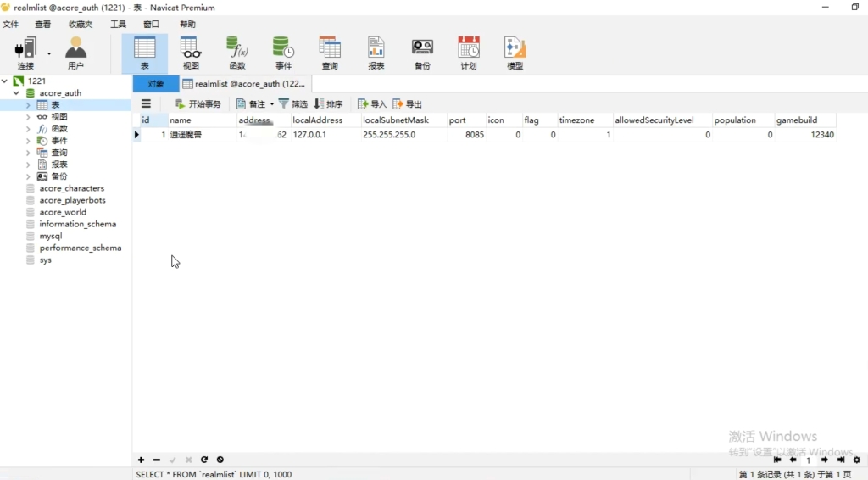Click the Model (模型) toolbar icon
The width and height of the screenshot is (868, 480).
point(515,53)
